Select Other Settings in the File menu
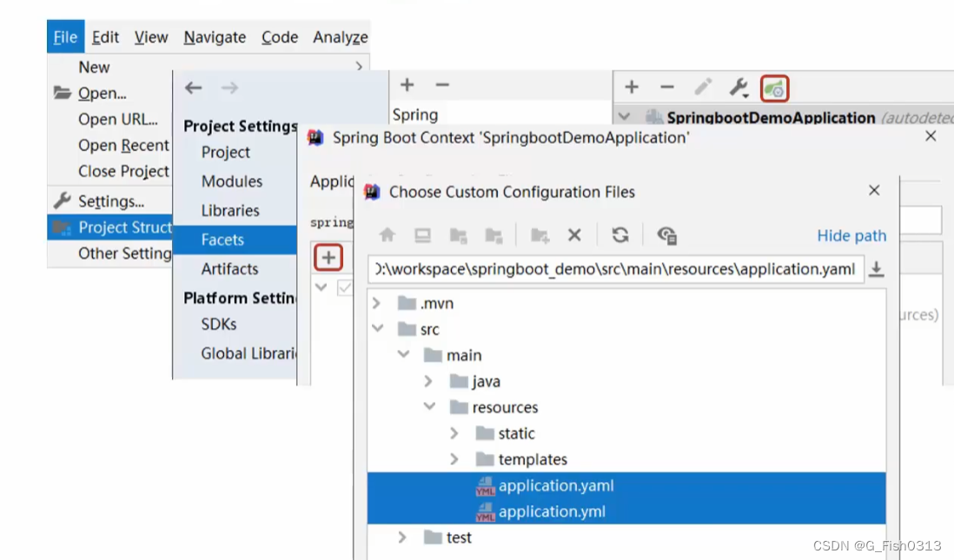This screenshot has height=560, width=954. click(125, 254)
